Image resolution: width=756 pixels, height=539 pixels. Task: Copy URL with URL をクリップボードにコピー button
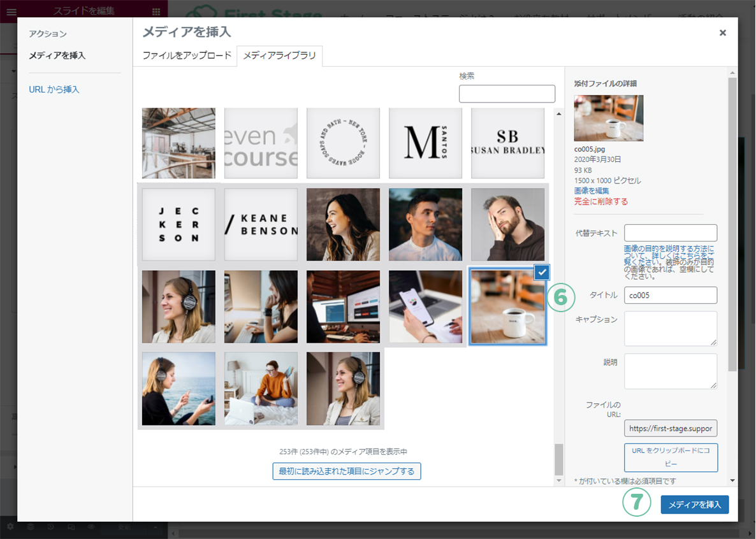click(671, 457)
